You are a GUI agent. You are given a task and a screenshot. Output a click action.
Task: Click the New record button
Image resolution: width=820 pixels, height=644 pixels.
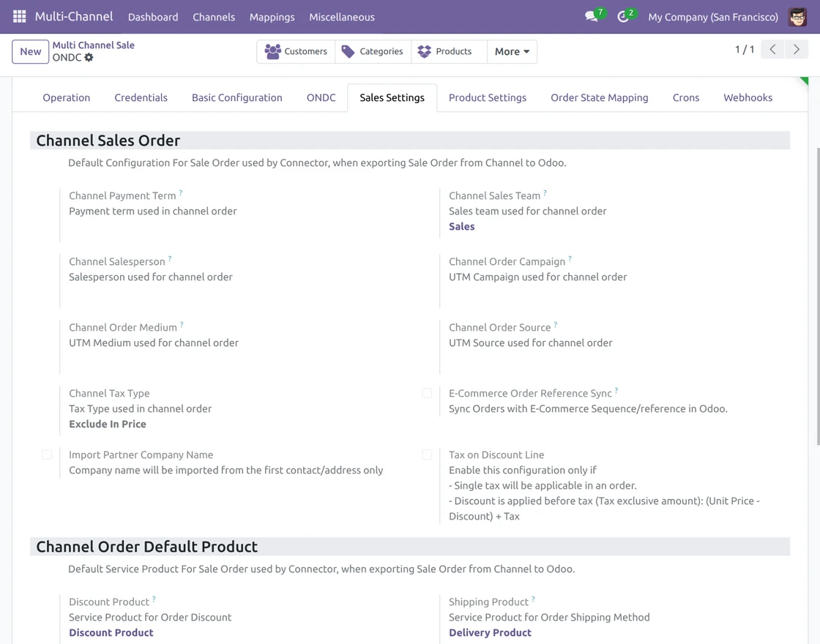click(31, 51)
